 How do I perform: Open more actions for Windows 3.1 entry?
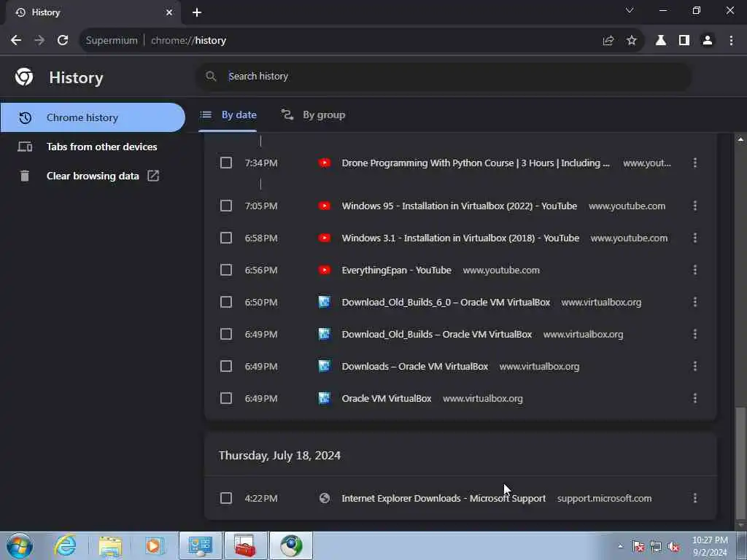(x=694, y=238)
